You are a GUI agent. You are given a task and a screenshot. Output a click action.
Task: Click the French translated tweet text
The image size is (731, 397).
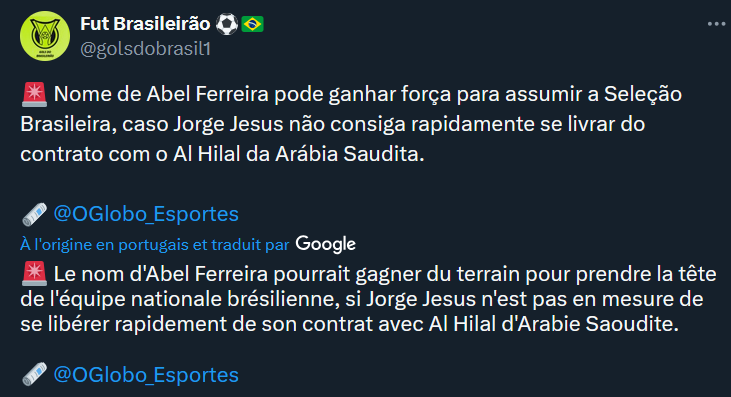(x=368, y=299)
